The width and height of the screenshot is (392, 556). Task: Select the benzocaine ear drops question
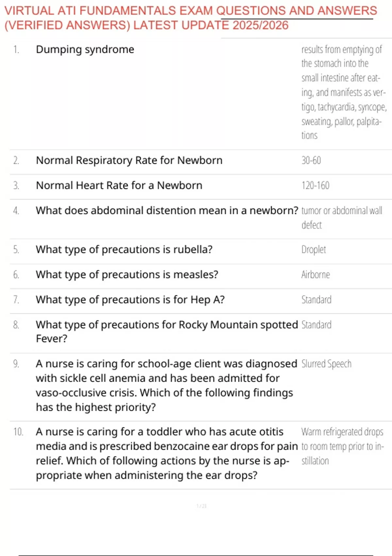(167, 453)
